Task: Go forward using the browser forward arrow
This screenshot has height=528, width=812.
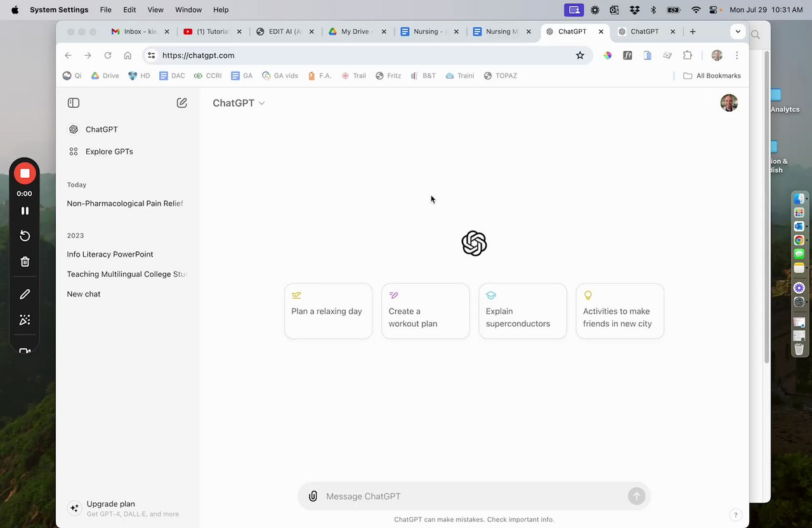Action: pos(88,55)
